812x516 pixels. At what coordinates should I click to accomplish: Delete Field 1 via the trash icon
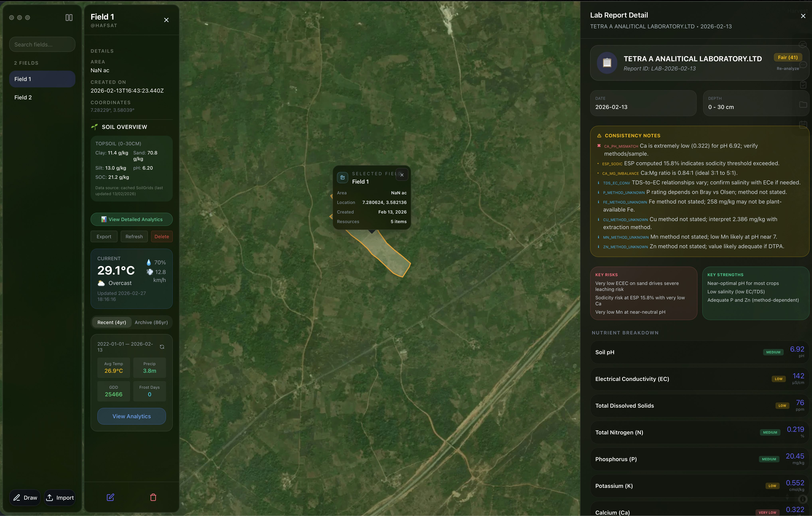(x=153, y=497)
